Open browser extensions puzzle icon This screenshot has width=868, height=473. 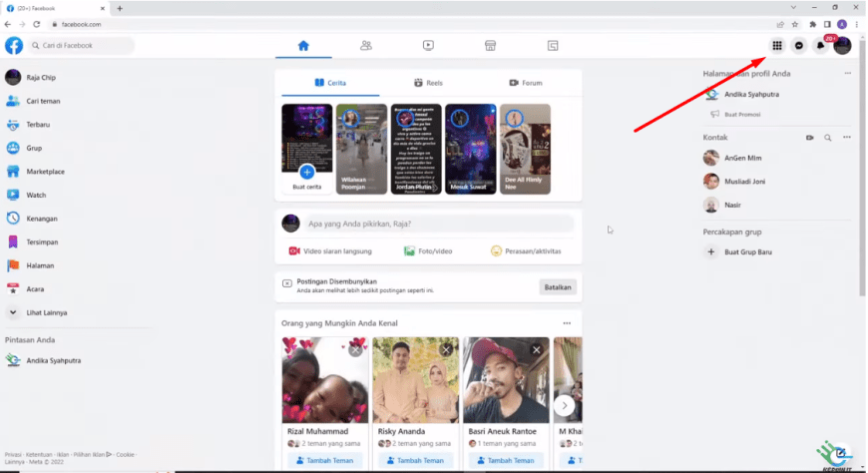pos(813,24)
